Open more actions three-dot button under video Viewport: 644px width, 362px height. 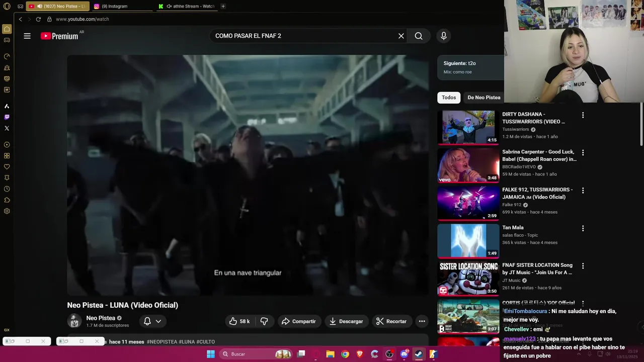point(422,321)
